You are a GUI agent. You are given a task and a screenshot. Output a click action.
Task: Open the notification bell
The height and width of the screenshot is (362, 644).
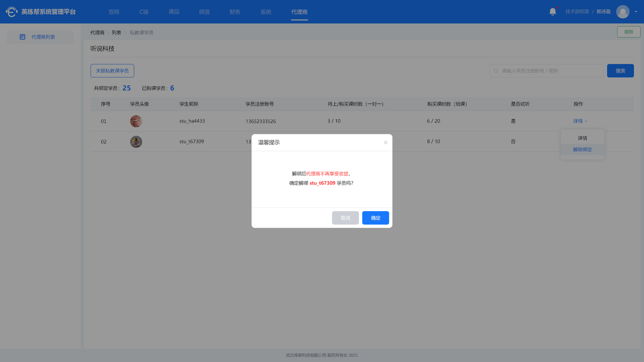tap(553, 12)
